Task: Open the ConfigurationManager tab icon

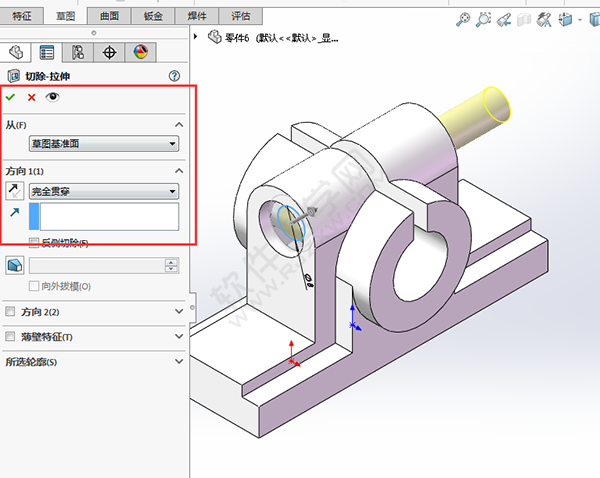Action: (x=78, y=52)
